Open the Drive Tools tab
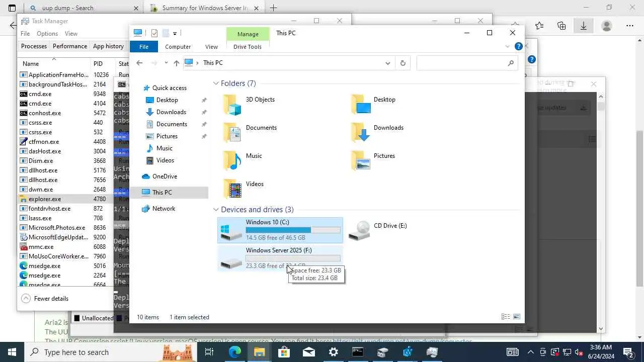 [248, 47]
